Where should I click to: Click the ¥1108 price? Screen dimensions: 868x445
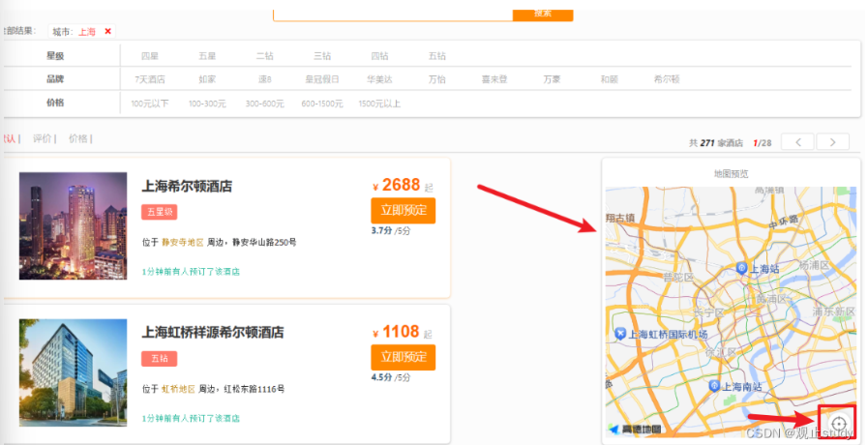[x=396, y=332]
